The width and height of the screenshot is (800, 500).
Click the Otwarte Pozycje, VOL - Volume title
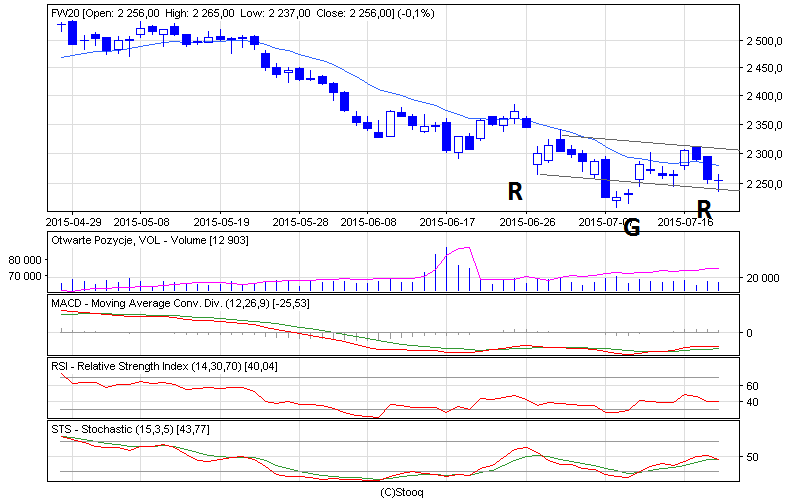point(149,240)
